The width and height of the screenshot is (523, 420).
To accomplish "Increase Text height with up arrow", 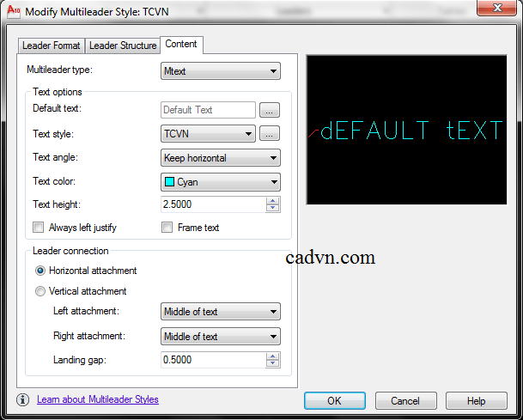I will tap(273, 201).
